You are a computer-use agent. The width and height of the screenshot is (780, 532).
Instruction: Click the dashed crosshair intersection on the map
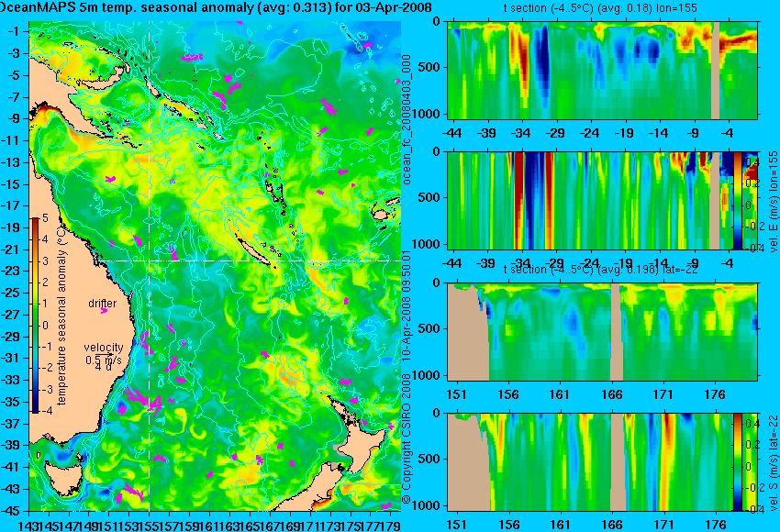150,260
